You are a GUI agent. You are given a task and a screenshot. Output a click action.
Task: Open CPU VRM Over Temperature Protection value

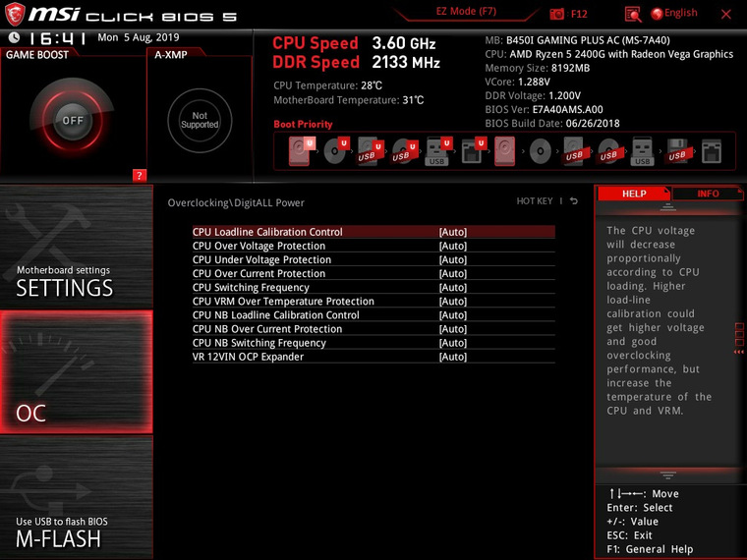453,301
